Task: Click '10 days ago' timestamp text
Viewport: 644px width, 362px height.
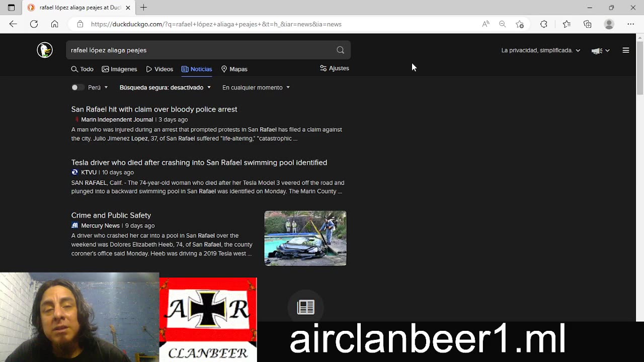Action: point(118,172)
